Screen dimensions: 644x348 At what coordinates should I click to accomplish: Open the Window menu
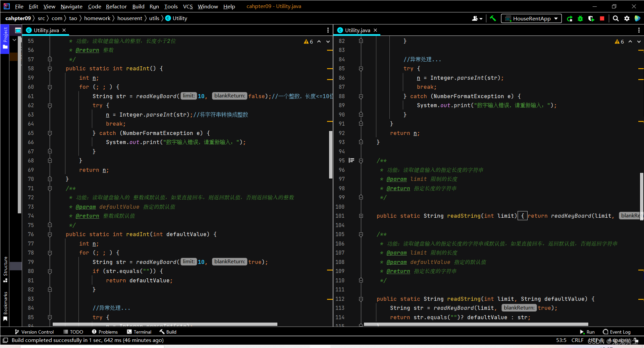(208, 6)
